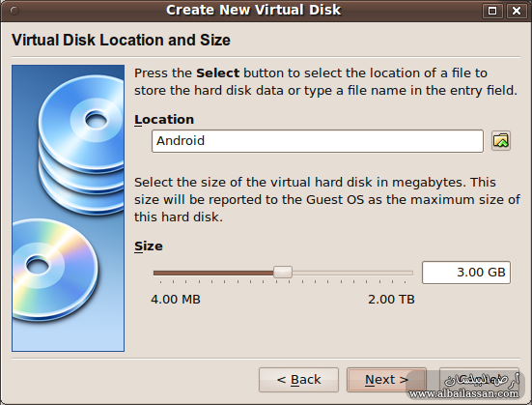
Task: Maximize the Create New Virtual Disk window
Action: 492,11
